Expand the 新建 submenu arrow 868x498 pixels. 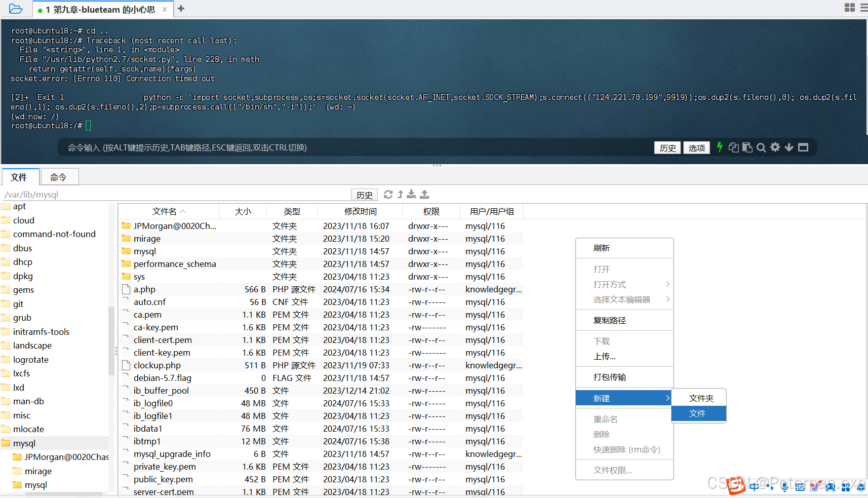[x=667, y=399]
